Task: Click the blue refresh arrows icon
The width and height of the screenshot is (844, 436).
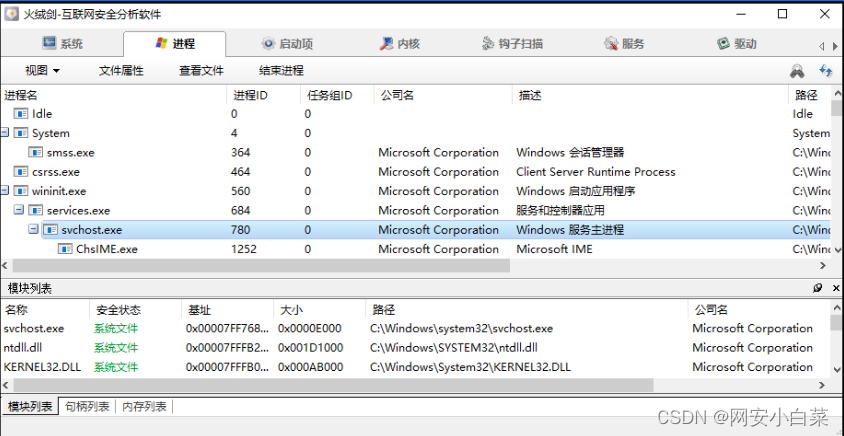Action: pos(826,70)
